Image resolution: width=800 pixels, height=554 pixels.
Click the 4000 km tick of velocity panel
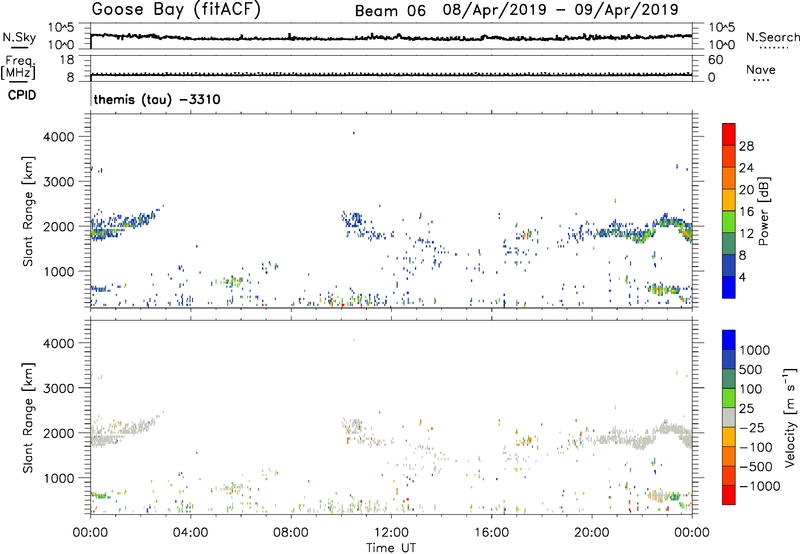click(59, 343)
